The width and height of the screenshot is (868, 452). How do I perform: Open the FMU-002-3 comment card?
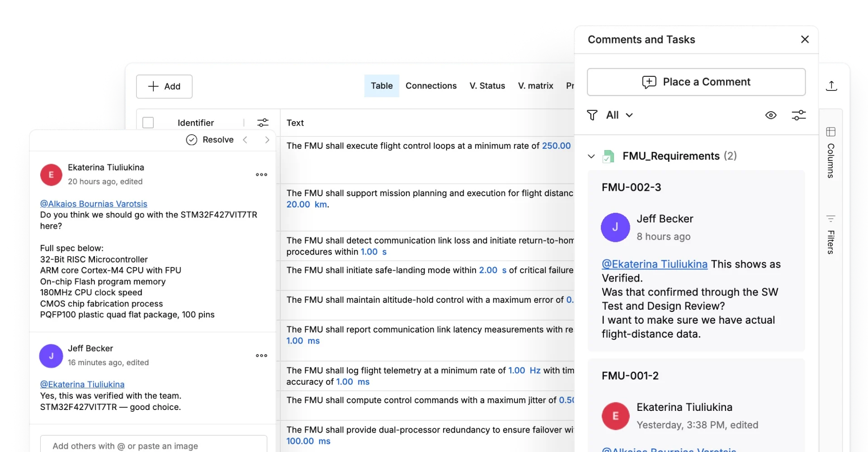coord(696,261)
